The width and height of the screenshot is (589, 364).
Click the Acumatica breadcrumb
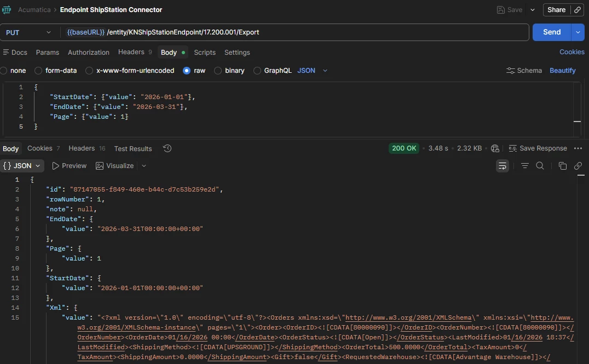pos(34,10)
